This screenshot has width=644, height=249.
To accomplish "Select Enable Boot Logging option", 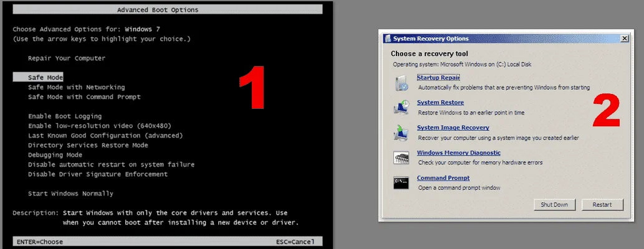I will point(65,116).
